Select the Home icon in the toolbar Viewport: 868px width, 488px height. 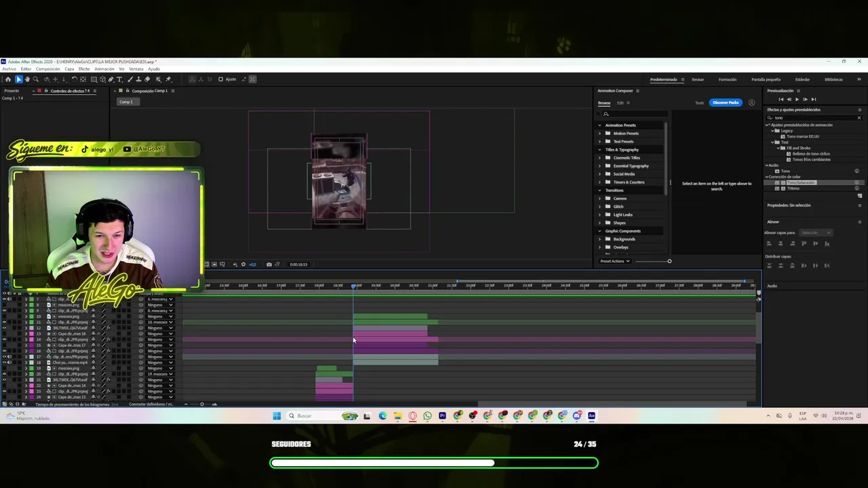pyautogui.click(x=8, y=79)
